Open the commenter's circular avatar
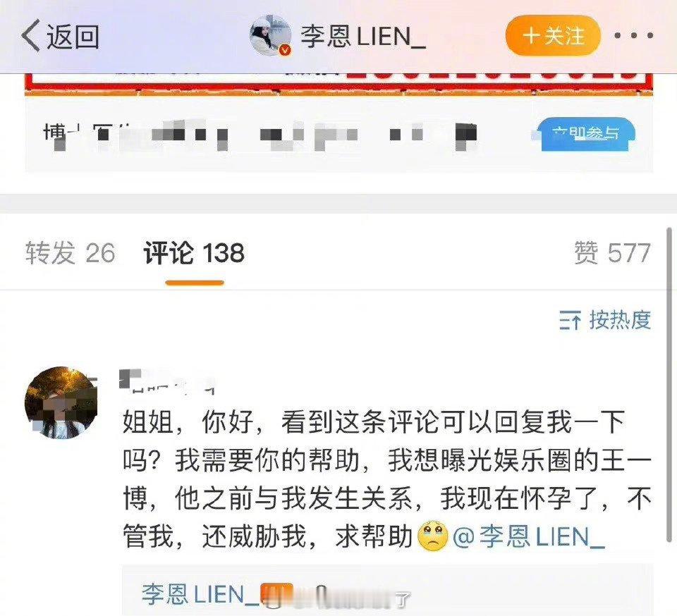This screenshot has width=677, height=616. 61,403
